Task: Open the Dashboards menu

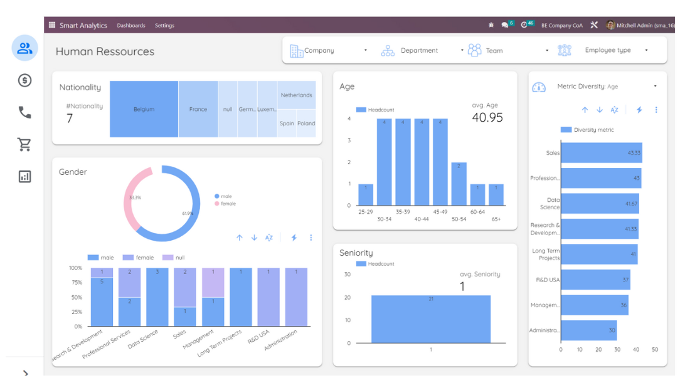Action: pyautogui.click(x=131, y=26)
